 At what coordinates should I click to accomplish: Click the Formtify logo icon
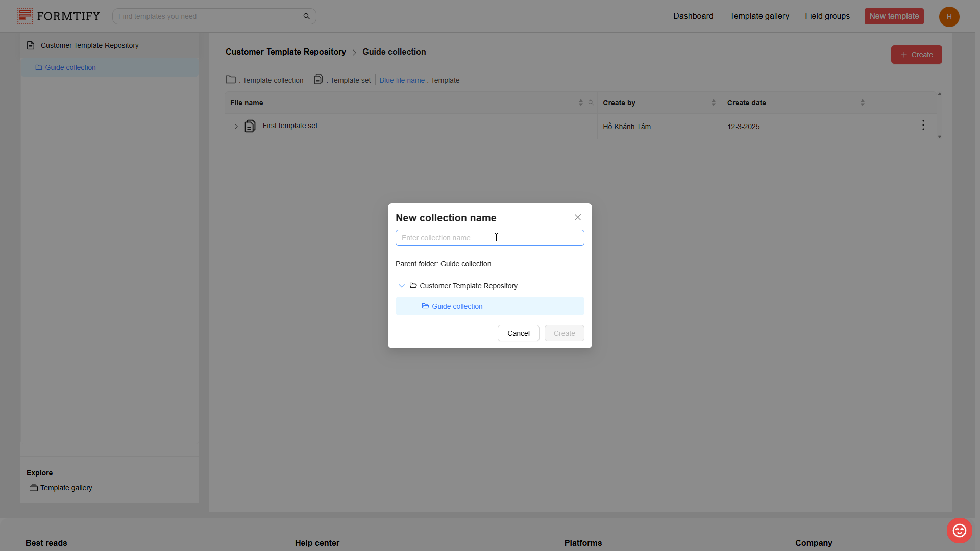tap(25, 16)
